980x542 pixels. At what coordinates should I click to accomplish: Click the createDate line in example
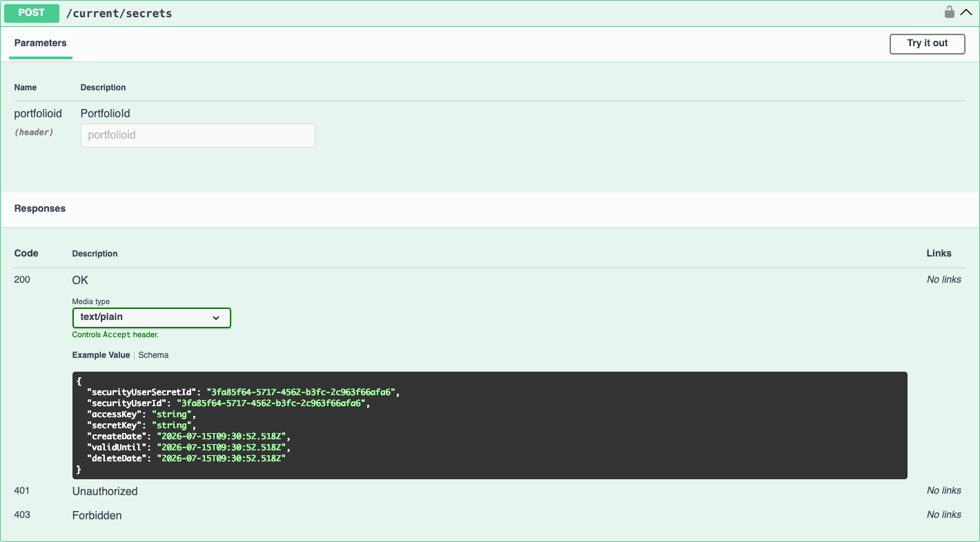[x=189, y=436]
